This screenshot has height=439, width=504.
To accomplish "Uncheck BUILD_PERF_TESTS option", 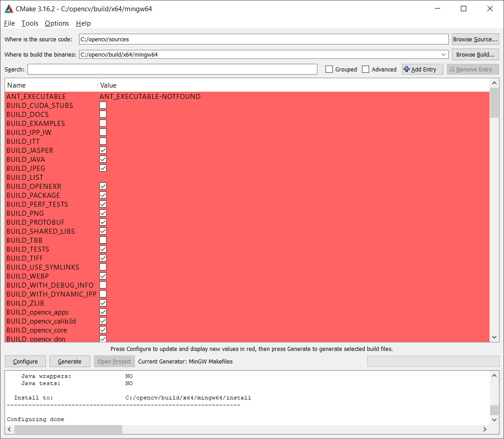I will [x=103, y=204].
